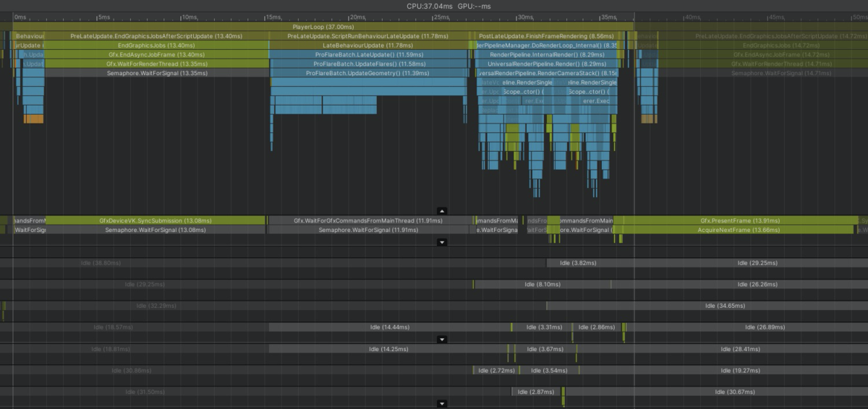Select Gfx.WaitForRenderThread (14.71ms) sample
The image size is (868, 409).
pos(763,64)
